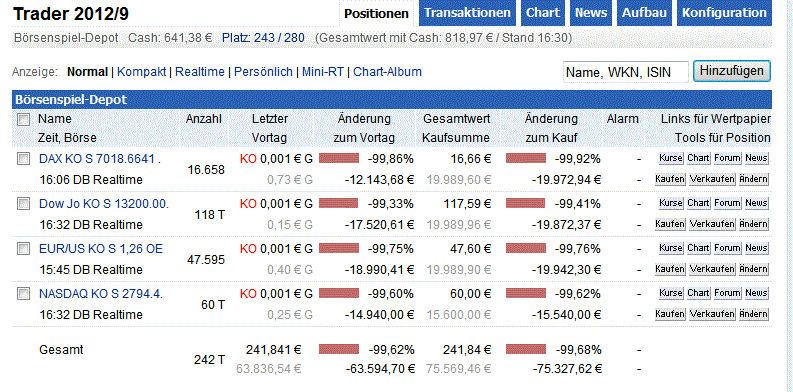Toggle the select-all checkbox in table header
This screenshot has height=392, width=793.
click(23, 119)
